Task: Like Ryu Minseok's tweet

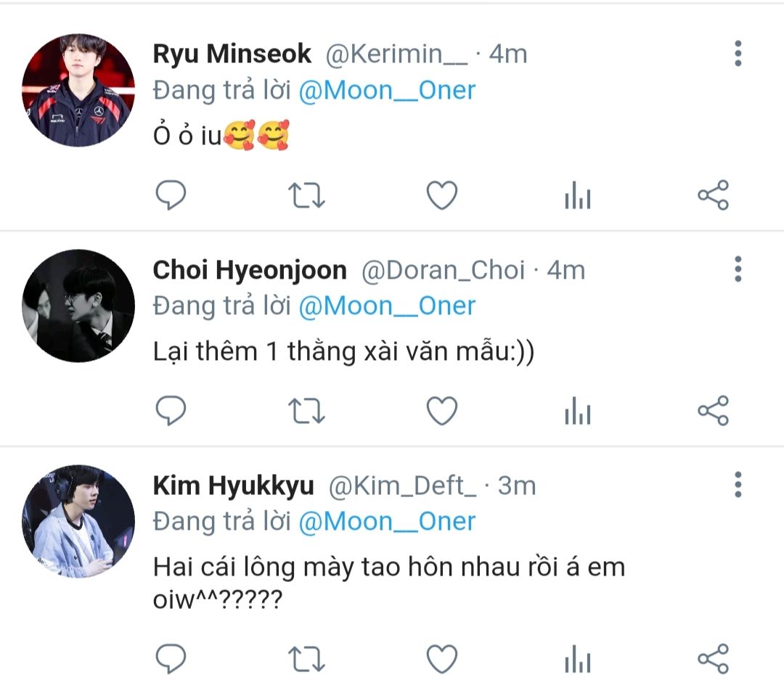Action: tap(441, 195)
